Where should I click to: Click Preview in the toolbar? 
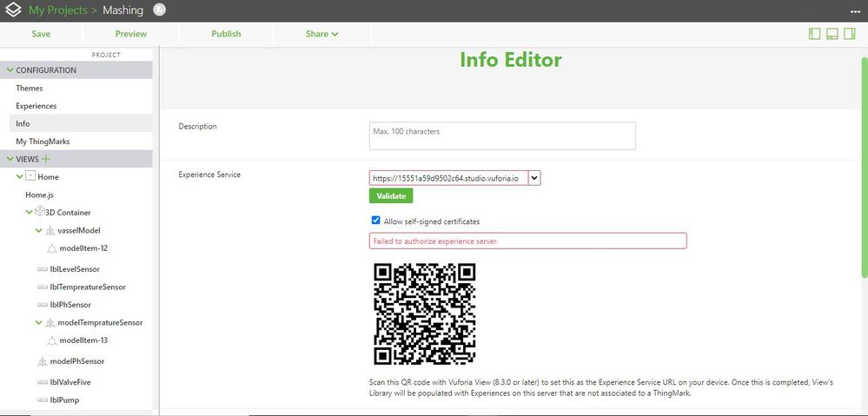click(130, 34)
